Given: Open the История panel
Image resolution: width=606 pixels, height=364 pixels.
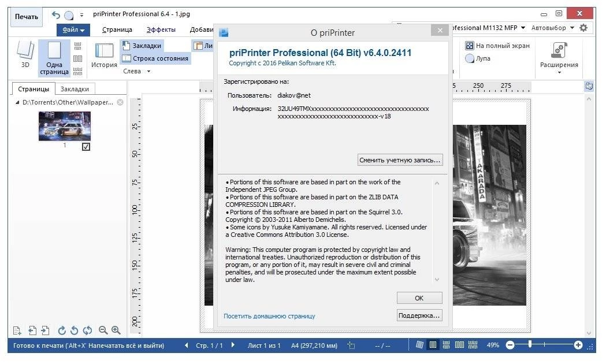Looking at the screenshot, I should (x=104, y=55).
